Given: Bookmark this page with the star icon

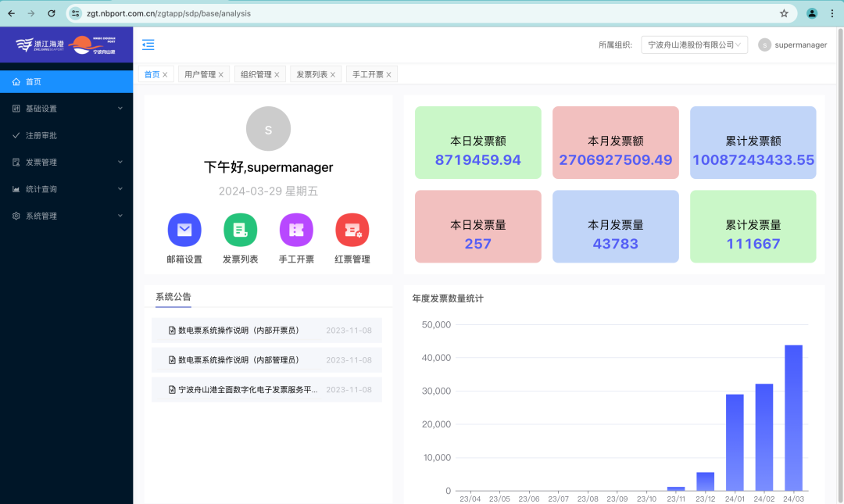Looking at the screenshot, I should click(784, 13).
